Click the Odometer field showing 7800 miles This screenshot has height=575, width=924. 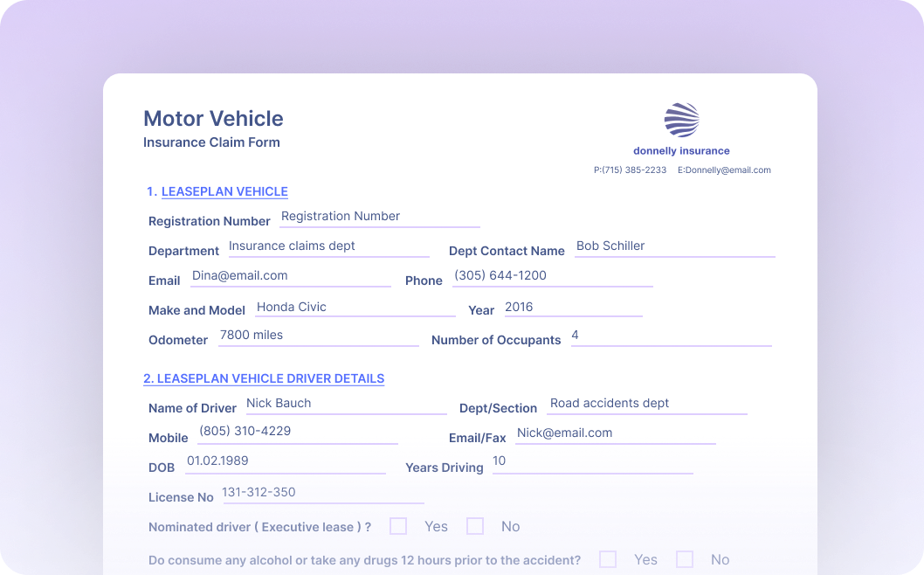pos(318,336)
